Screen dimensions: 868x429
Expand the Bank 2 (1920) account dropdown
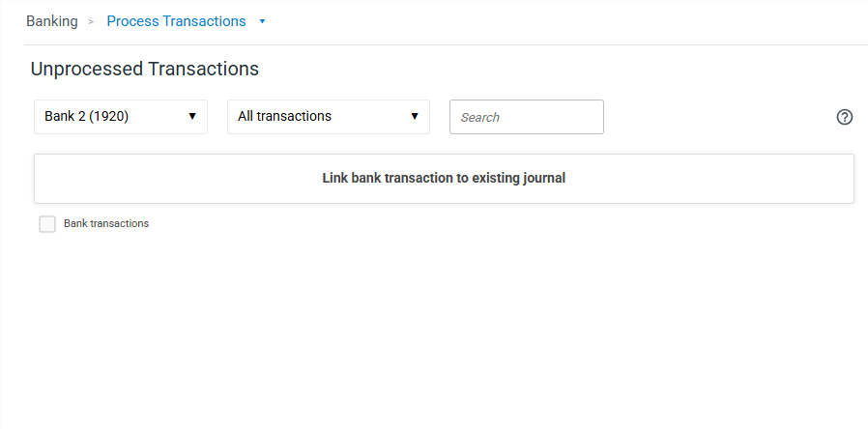[121, 117]
